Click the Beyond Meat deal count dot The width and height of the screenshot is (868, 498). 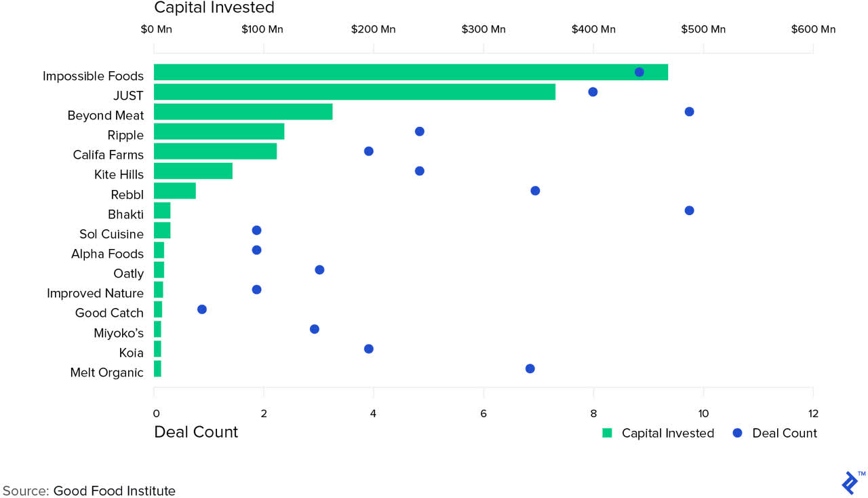pyautogui.click(x=689, y=111)
